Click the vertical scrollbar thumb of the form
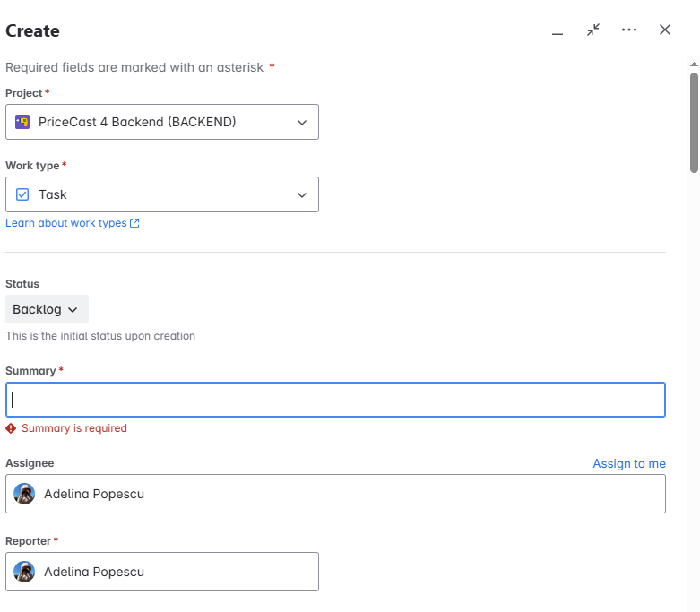Image resolution: width=700 pixels, height=612 pixels. tap(694, 121)
